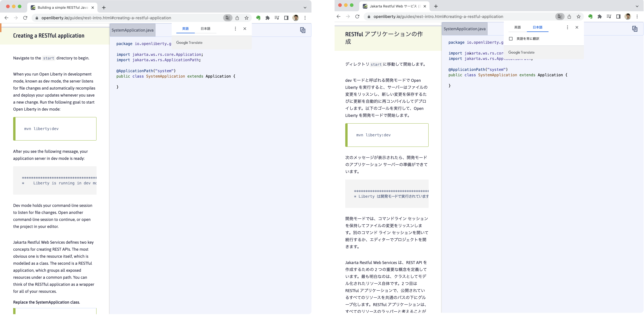The image size is (644, 315).
Task: Click 'Liberty は開発モードで実行されています' output line
Action: tap(391, 196)
